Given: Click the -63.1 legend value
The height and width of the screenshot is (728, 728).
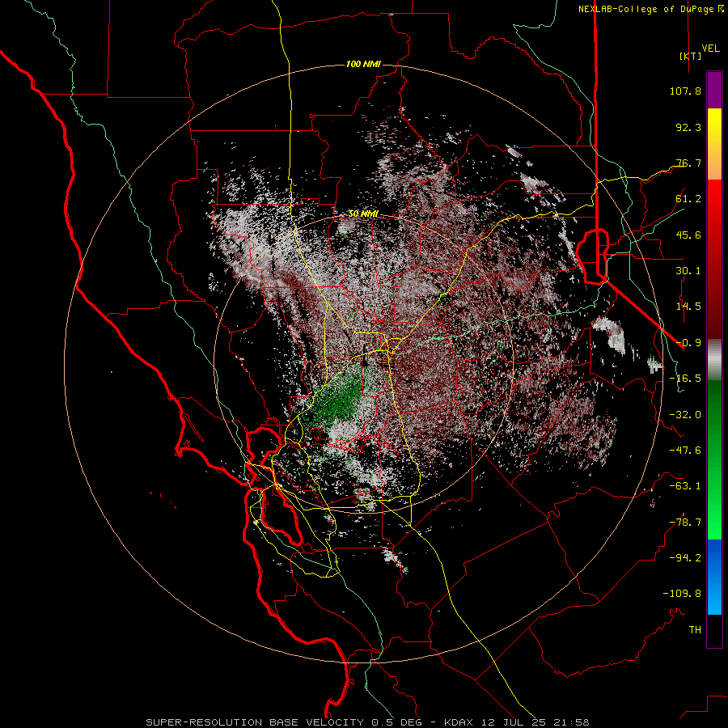Looking at the screenshot, I should [685, 486].
